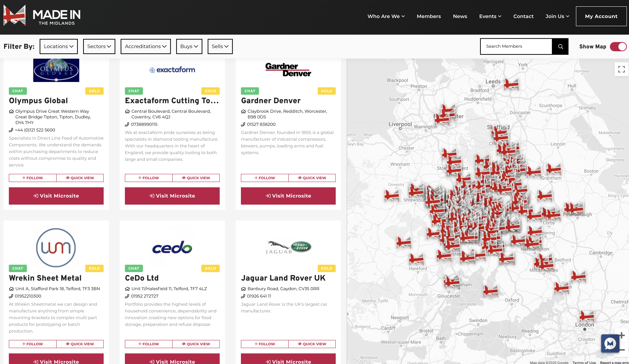Screen dimensions: 629x364
Task: Click the phone icon for Olympus Global
Action: [x=11, y=130]
